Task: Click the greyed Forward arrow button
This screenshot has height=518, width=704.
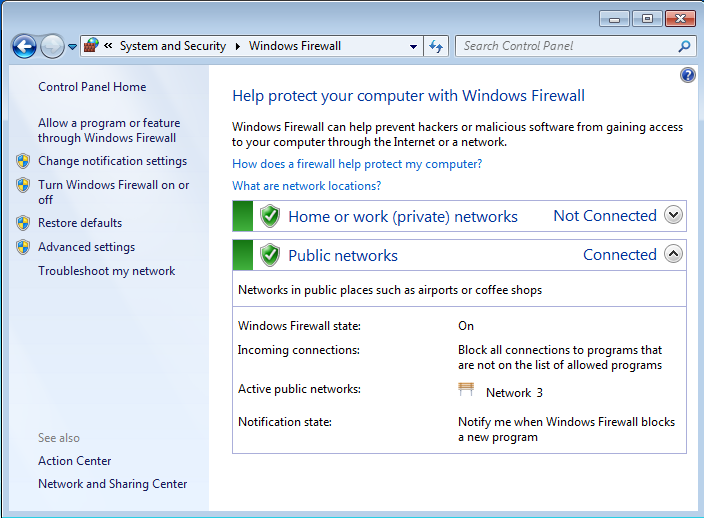Action: pos(53,46)
